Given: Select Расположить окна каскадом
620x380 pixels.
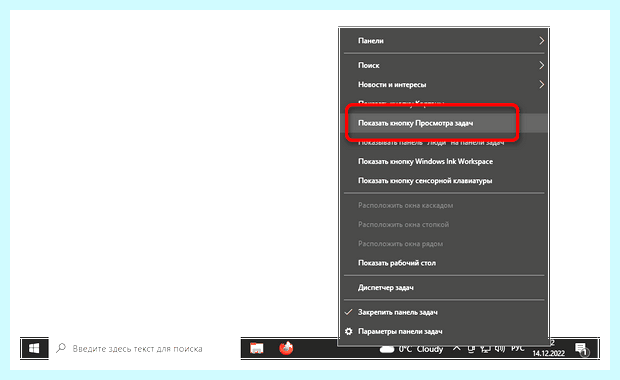Looking at the screenshot, I should coord(444,205).
